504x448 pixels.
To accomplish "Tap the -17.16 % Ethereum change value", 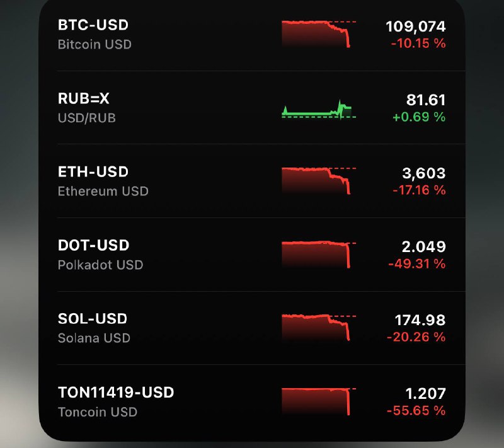I will point(418,190).
